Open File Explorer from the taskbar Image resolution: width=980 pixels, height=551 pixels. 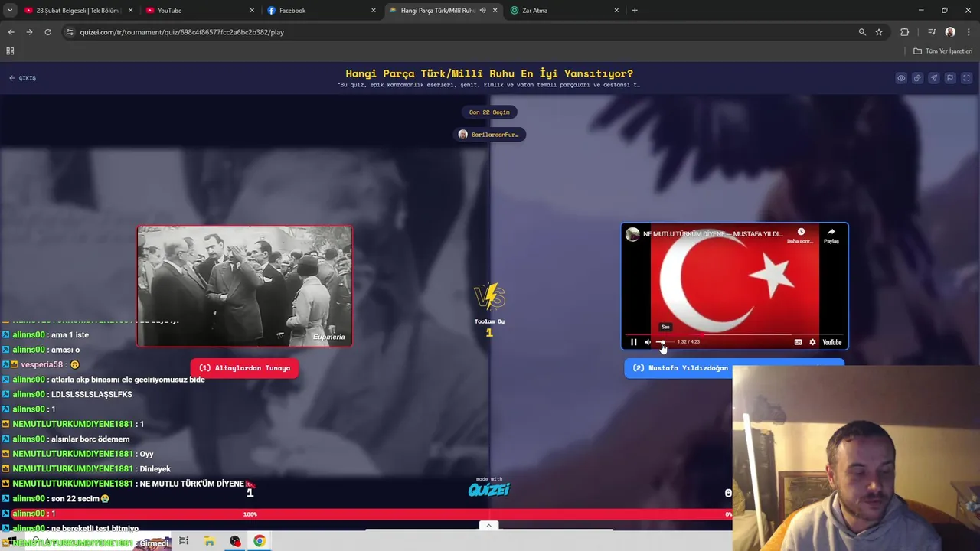point(209,541)
